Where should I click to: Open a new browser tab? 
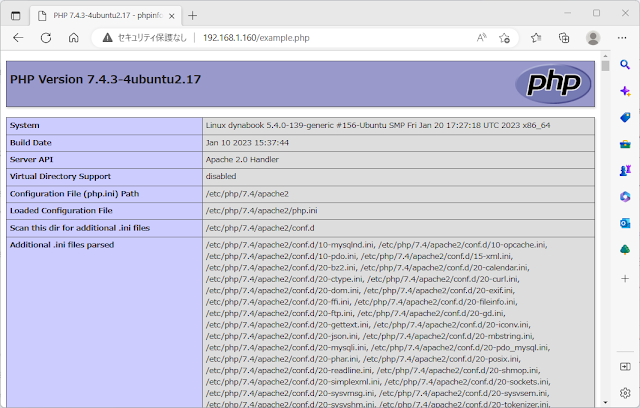pyautogui.click(x=193, y=16)
